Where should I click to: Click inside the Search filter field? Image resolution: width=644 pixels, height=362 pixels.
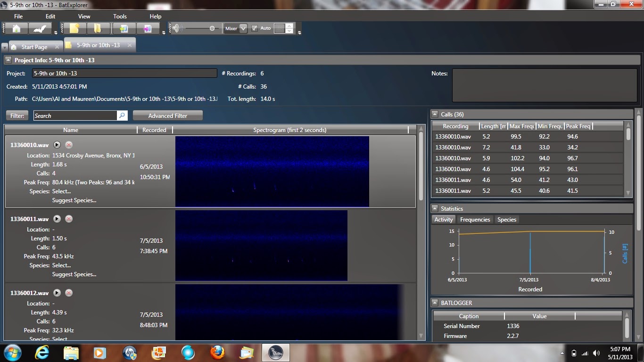click(x=75, y=115)
